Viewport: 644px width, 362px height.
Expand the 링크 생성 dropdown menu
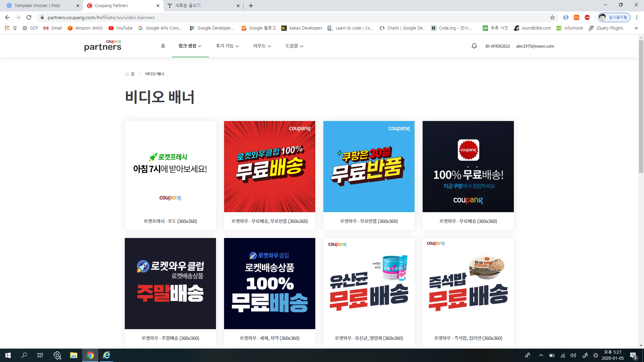point(190,46)
